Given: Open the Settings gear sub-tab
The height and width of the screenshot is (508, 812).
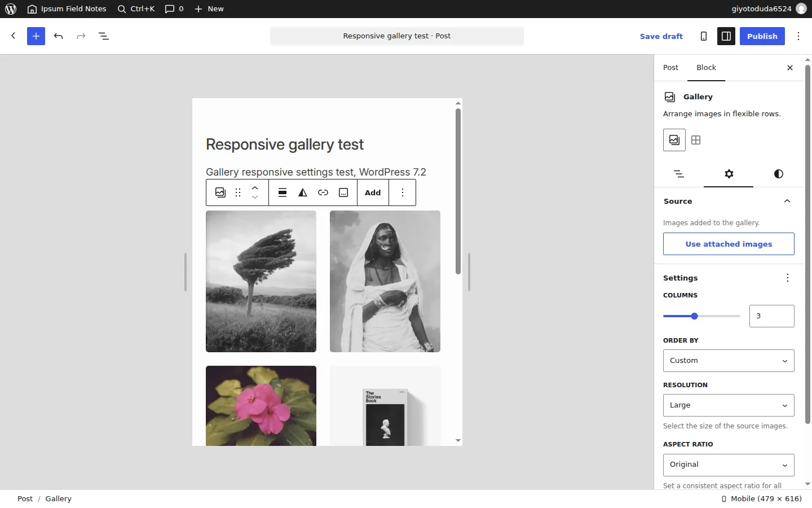Looking at the screenshot, I should (x=729, y=174).
